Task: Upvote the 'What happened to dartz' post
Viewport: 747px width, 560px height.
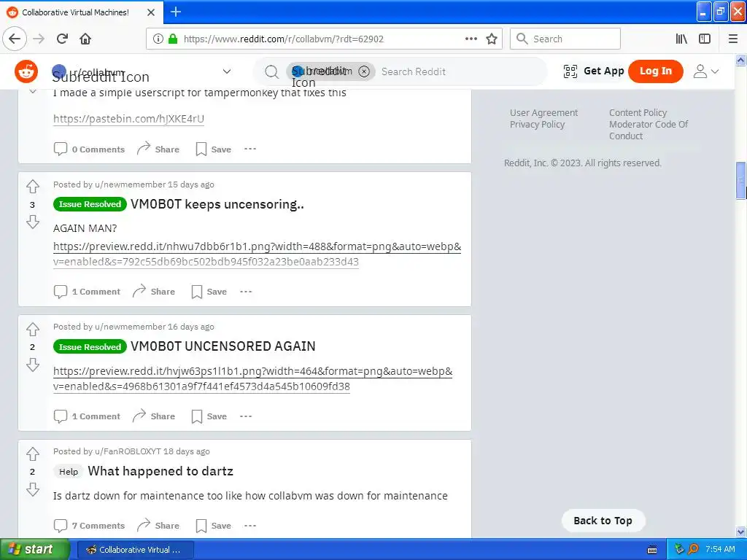Action: [x=32, y=454]
